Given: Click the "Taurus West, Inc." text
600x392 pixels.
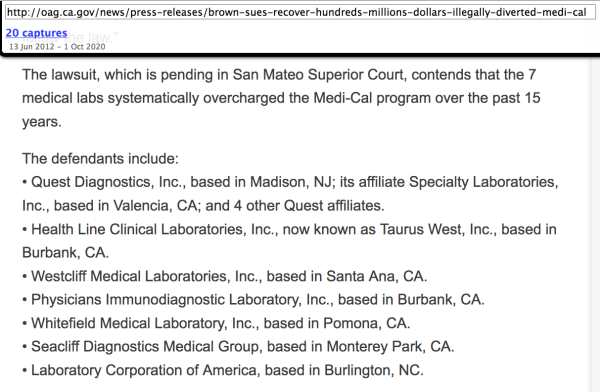Looking at the screenshot, I should (438, 229).
